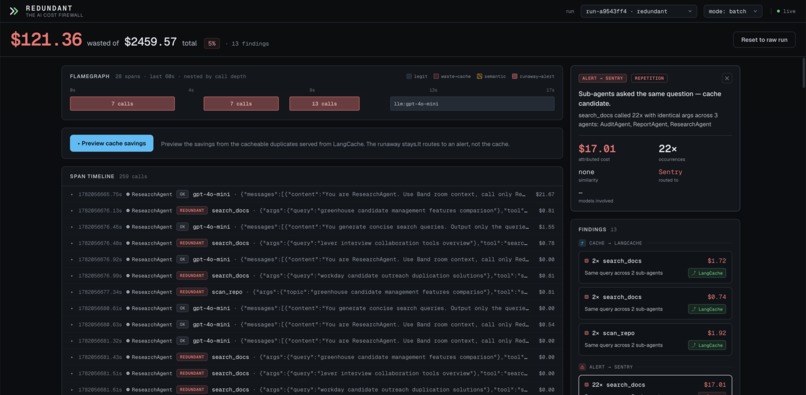This screenshot has width=806, height=395.
Task: Click the $17.01 attributed cost value
Action: (x=597, y=149)
